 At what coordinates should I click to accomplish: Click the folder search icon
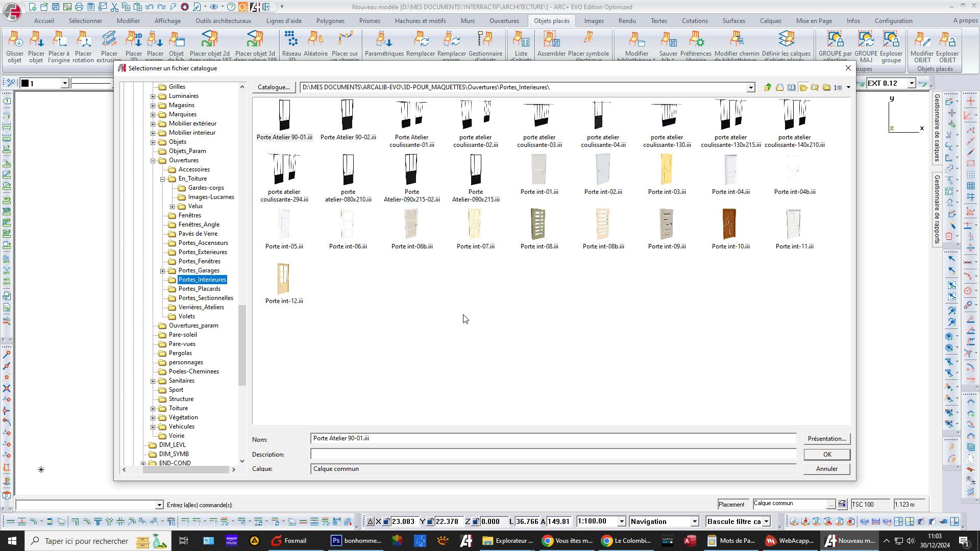(815, 87)
